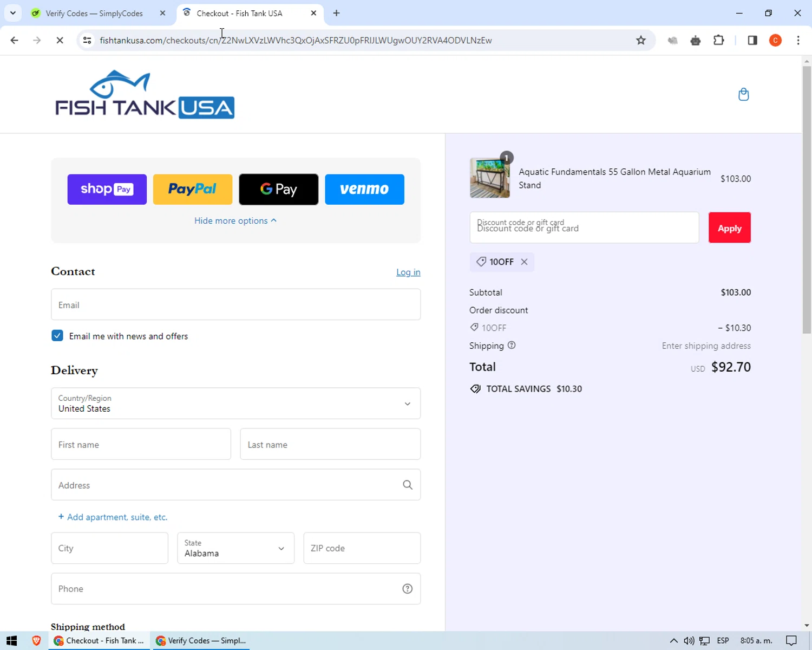
Task: Click the ZIP code field
Action: coord(362,548)
